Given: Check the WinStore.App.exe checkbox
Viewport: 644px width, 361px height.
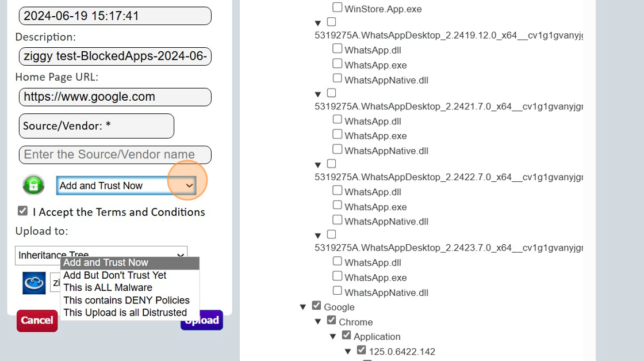Looking at the screenshot, I should (336, 6).
